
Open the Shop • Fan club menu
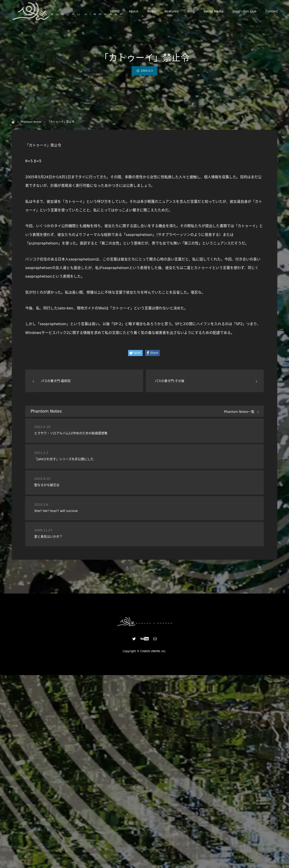point(244,11)
